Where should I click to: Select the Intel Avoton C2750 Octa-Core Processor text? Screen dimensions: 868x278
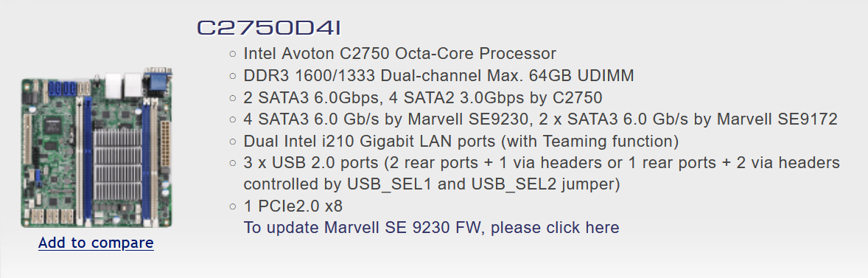click(x=399, y=54)
